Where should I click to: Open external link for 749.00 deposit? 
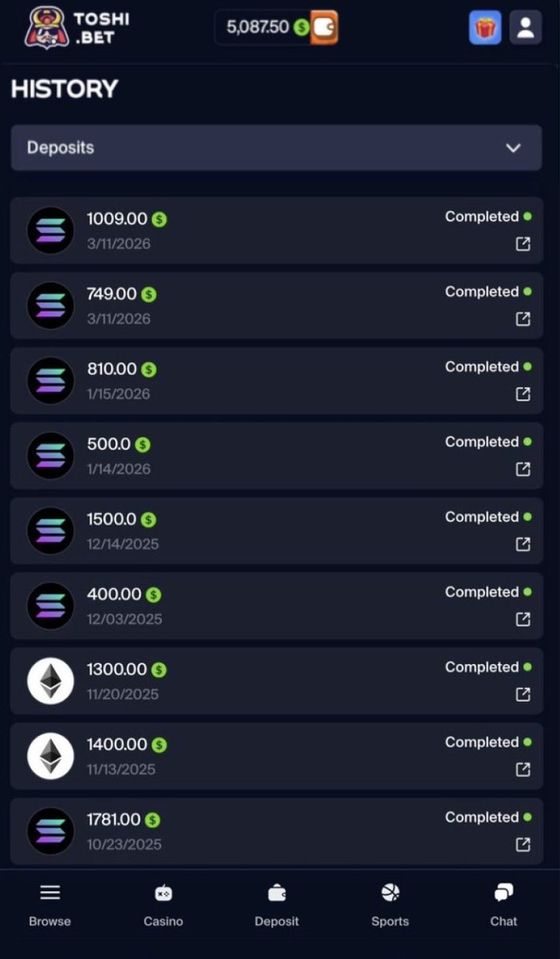pyautogui.click(x=523, y=320)
